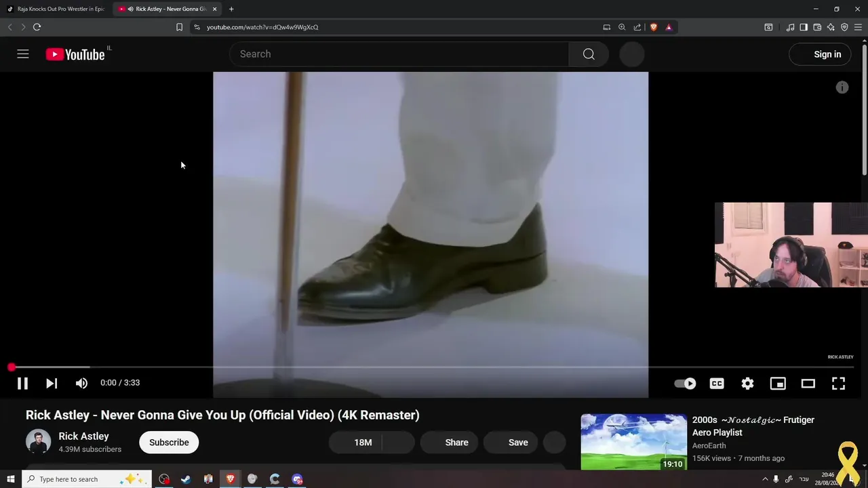868x488 pixels.
Task: Open Brave Wallet icon
Action: 817,27
